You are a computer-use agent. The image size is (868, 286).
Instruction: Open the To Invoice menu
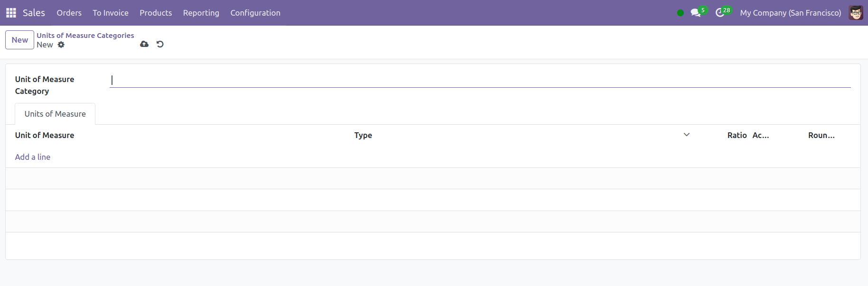point(111,13)
